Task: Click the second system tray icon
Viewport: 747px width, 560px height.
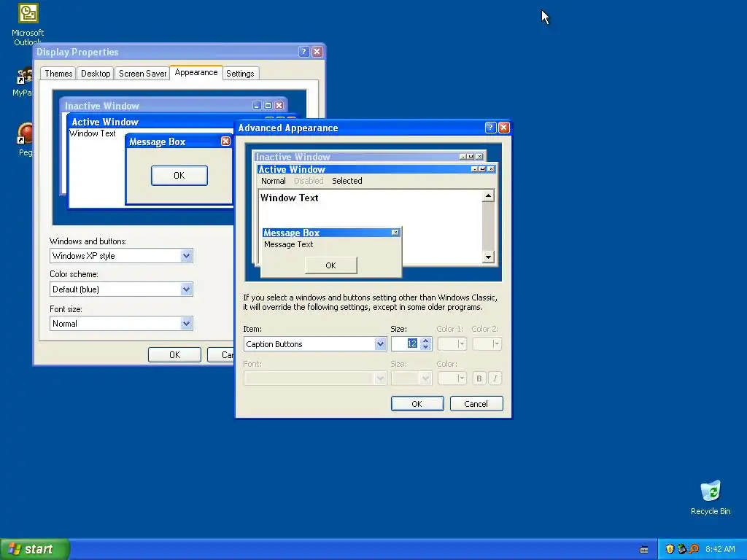Action: click(x=682, y=549)
